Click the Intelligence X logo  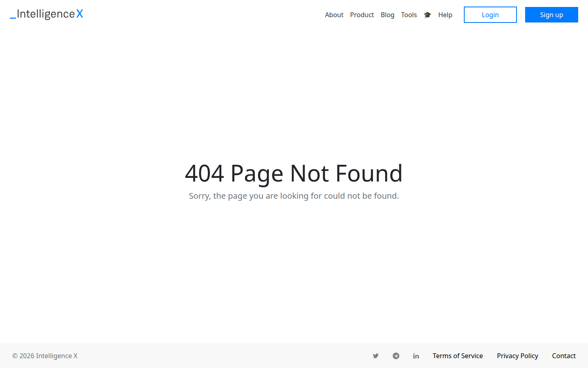(47, 14)
